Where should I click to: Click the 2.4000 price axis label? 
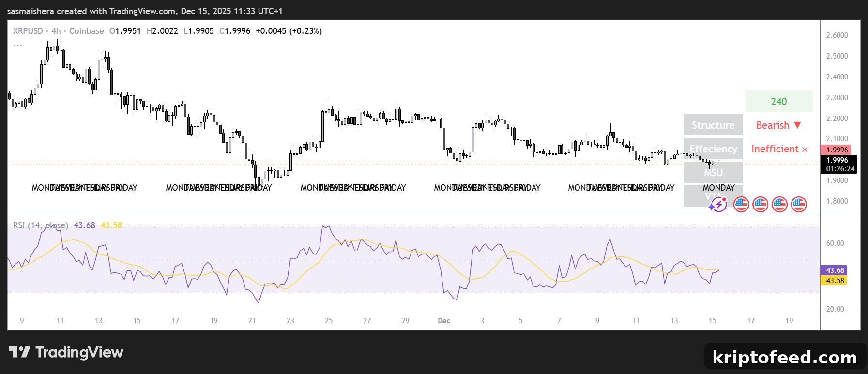tap(837, 77)
